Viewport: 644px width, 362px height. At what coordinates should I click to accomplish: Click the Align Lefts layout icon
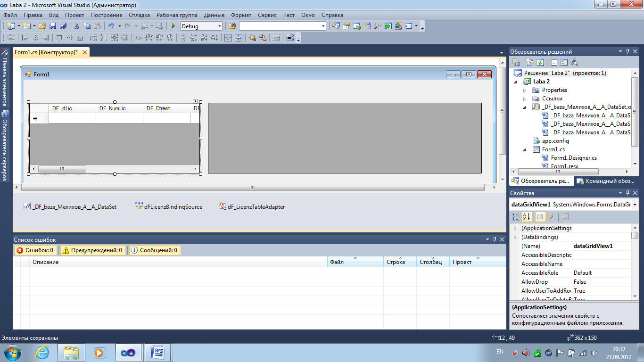[x=25, y=38]
